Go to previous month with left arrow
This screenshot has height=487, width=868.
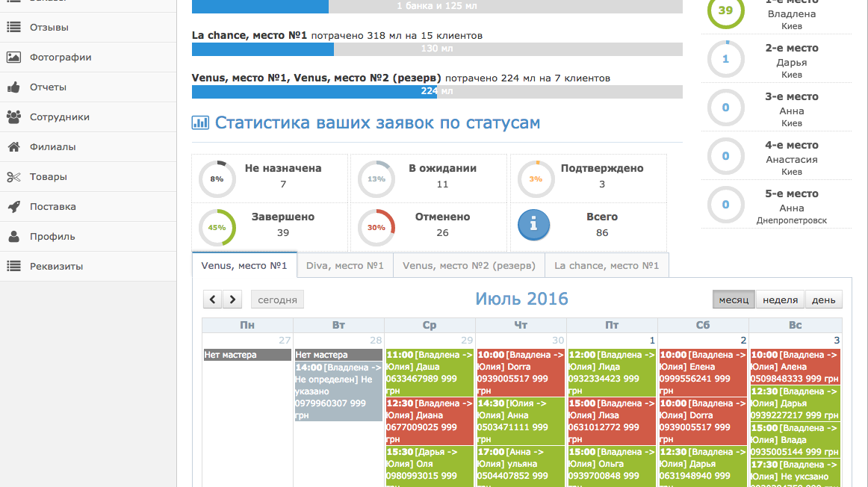pos(213,300)
